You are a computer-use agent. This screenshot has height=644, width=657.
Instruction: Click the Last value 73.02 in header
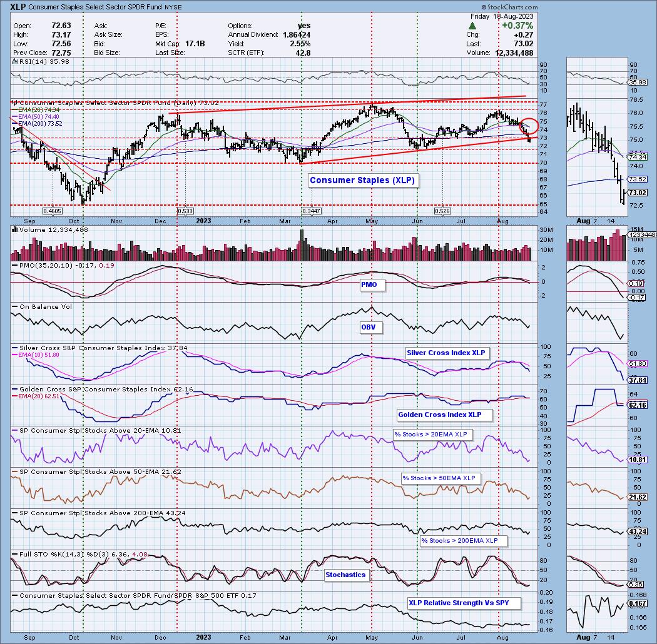click(524, 44)
